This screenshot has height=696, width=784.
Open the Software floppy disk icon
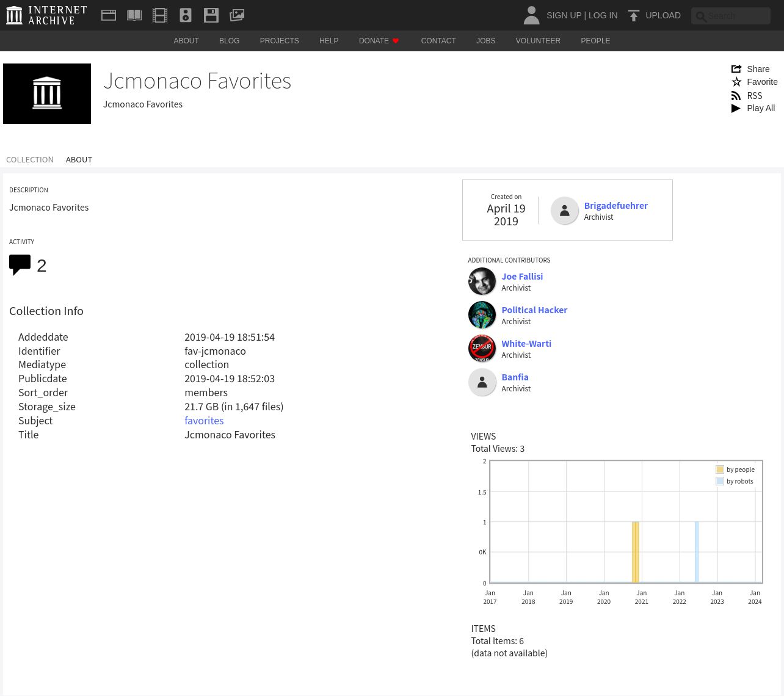tap(211, 15)
